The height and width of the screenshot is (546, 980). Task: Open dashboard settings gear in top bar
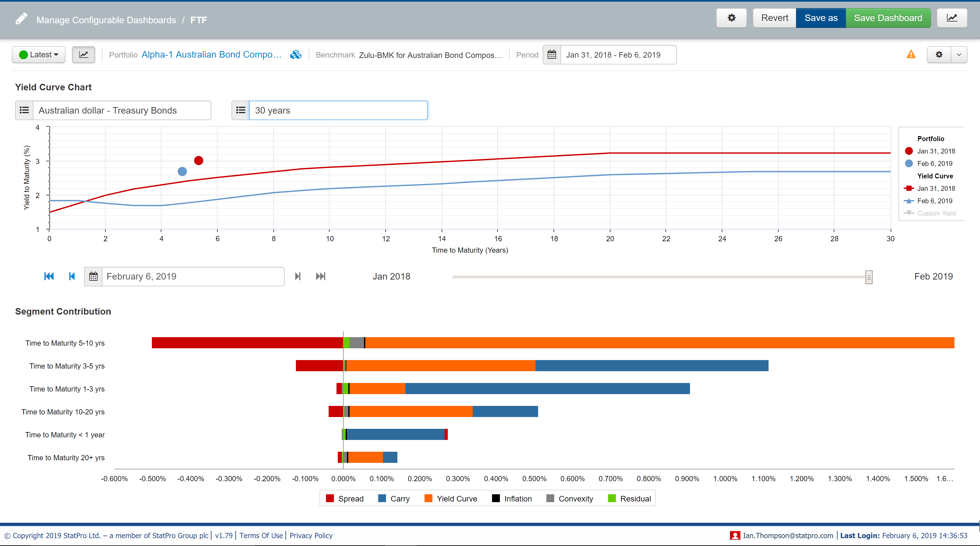point(731,18)
